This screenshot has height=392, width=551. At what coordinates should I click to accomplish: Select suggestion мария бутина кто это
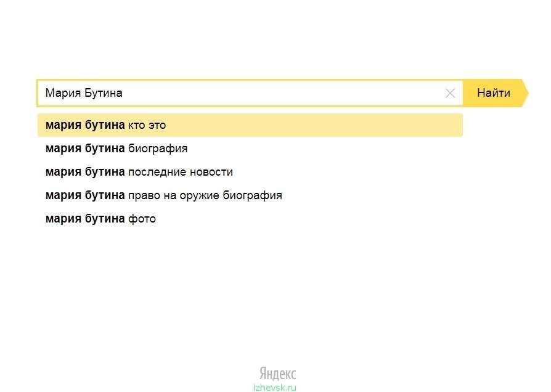[x=250, y=125]
